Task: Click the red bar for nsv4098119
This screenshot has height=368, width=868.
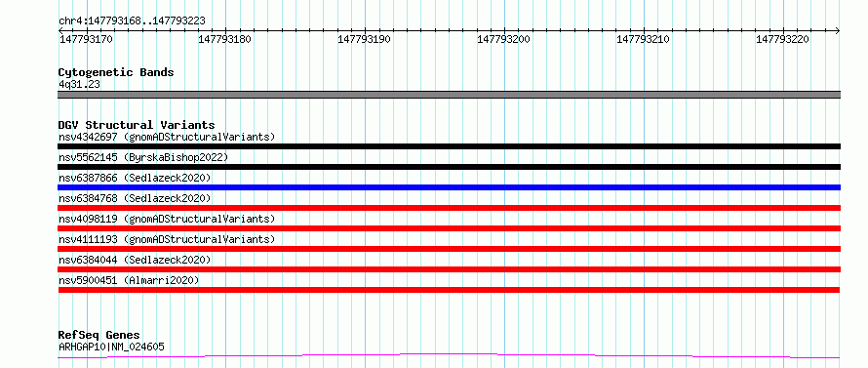Action: [x=449, y=228]
